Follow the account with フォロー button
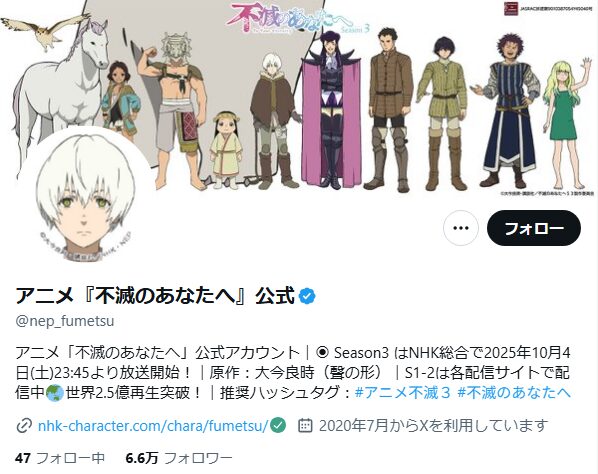 click(x=534, y=228)
